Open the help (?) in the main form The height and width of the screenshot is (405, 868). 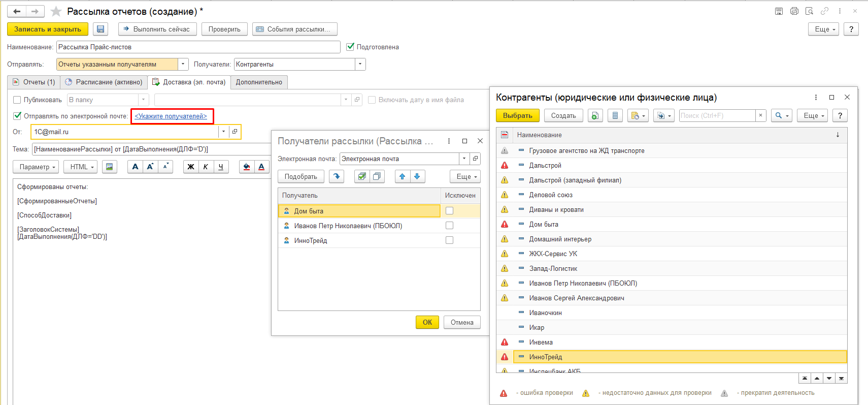851,29
